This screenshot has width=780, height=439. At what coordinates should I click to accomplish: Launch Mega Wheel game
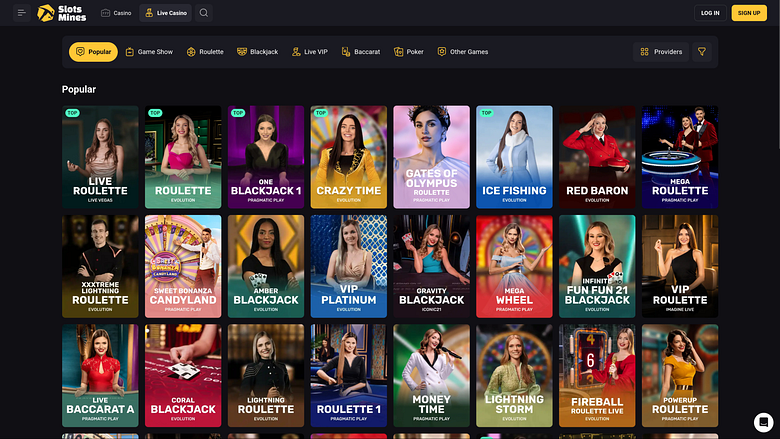tap(514, 266)
